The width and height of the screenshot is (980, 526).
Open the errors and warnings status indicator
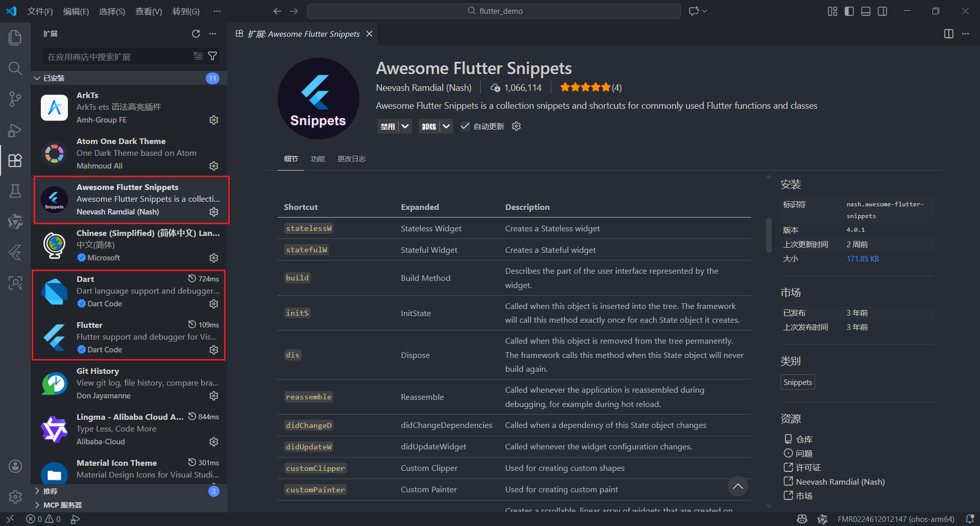tap(43, 519)
